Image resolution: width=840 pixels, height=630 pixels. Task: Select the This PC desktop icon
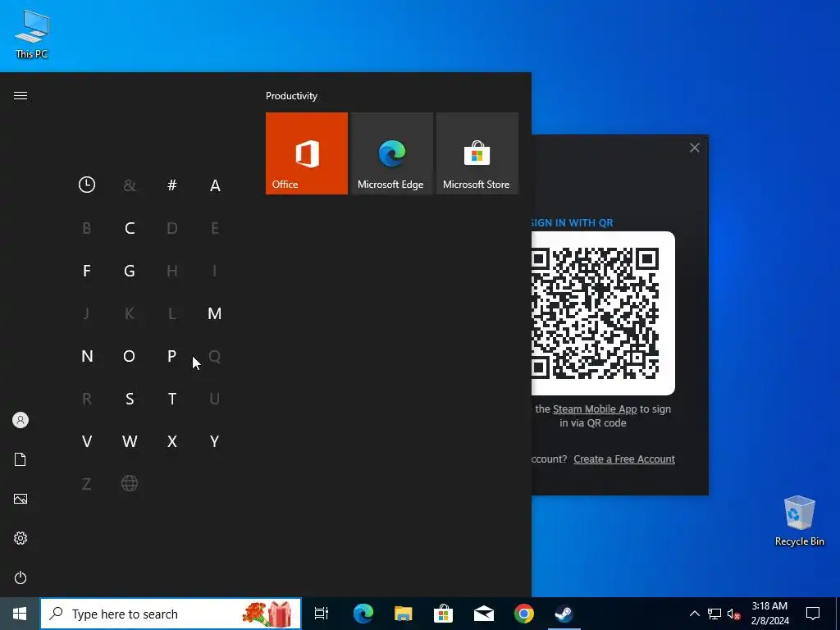click(x=32, y=34)
